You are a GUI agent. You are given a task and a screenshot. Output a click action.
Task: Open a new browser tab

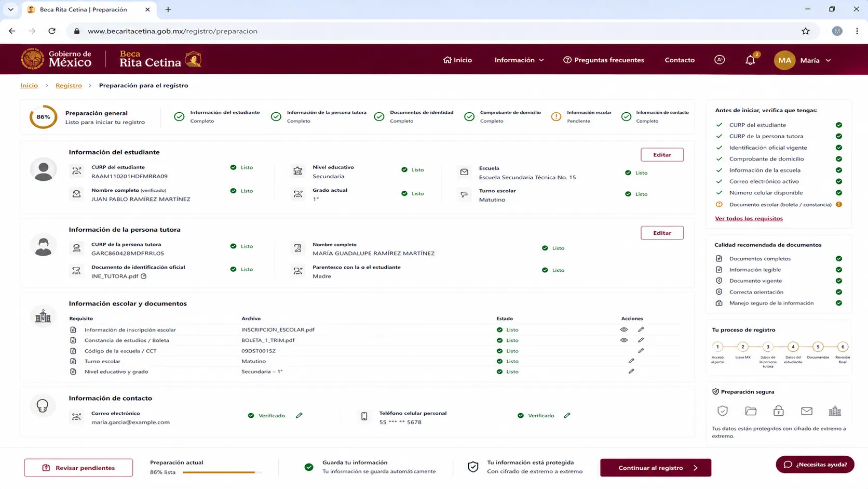168,9
